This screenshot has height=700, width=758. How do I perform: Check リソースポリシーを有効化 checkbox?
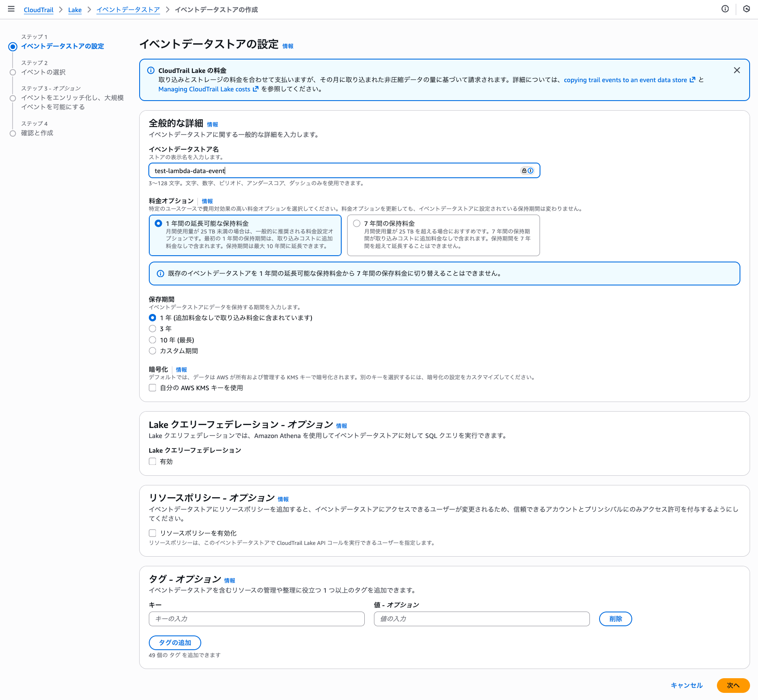click(x=153, y=533)
